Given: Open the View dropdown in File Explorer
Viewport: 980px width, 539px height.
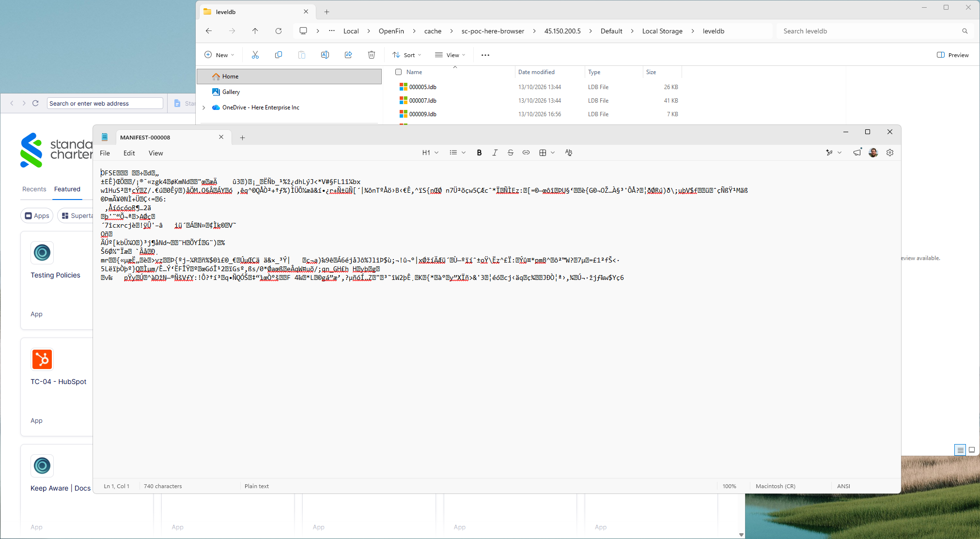Looking at the screenshot, I should coord(450,55).
